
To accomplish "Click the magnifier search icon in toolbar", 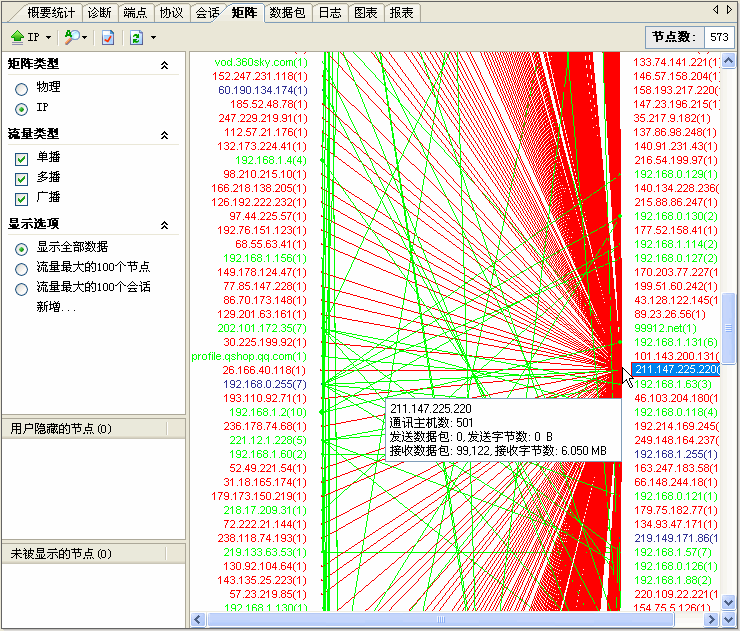I will (x=71, y=37).
